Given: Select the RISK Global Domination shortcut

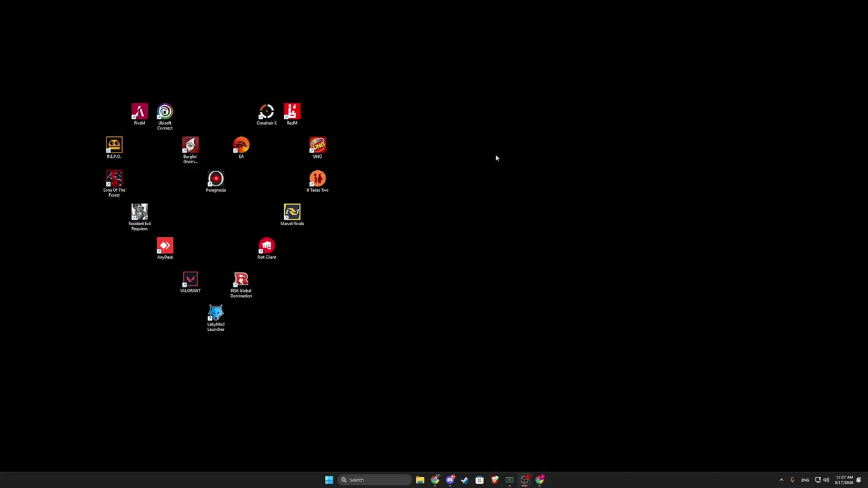Looking at the screenshot, I should tap(241, 285).
